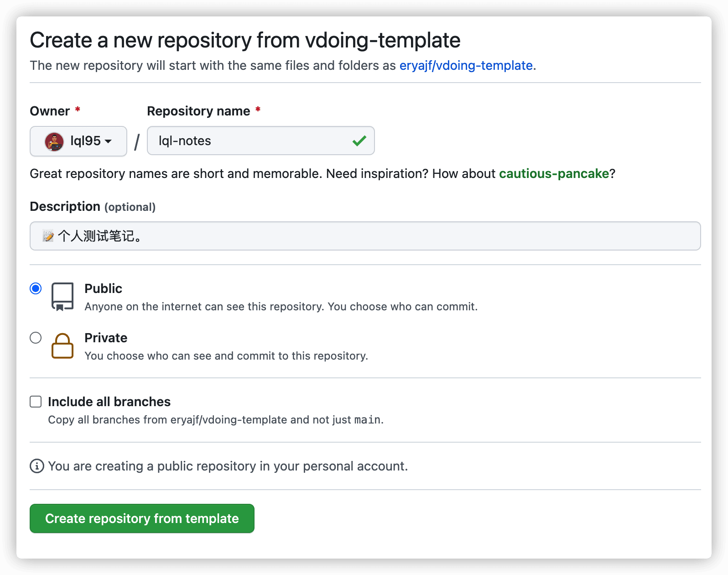The width and height of the screenshot is (728, 575).
Task: Use the suggested name cautious-pancake
Action: coord(554,173)
